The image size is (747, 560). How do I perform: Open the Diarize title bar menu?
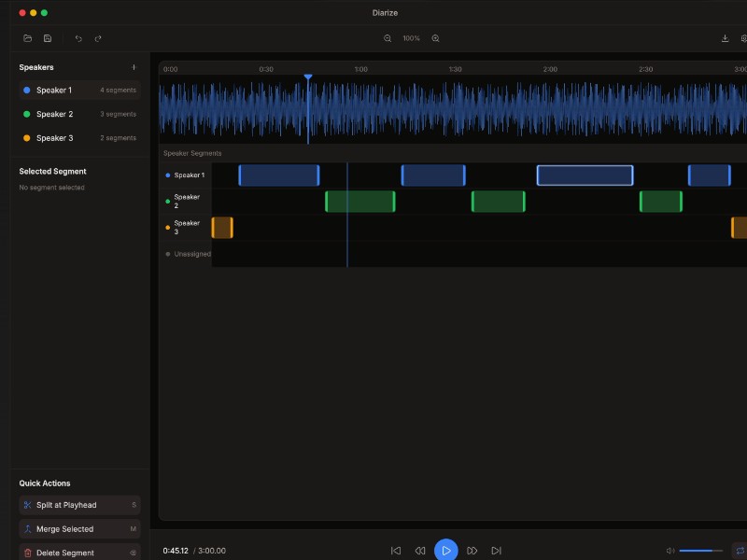pos(385,12)
